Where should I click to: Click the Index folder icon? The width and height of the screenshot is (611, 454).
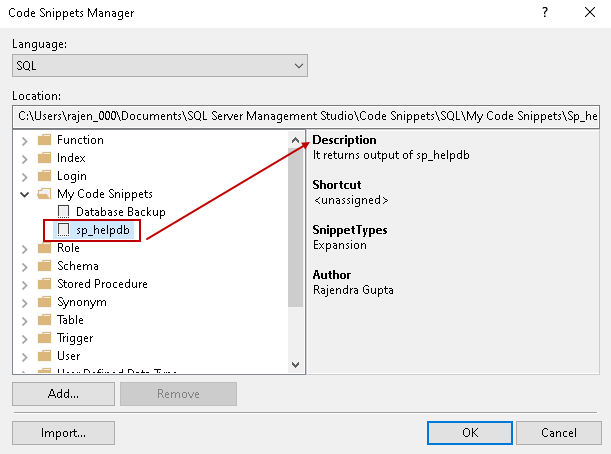pyautogui.click(x=43, y=158)
